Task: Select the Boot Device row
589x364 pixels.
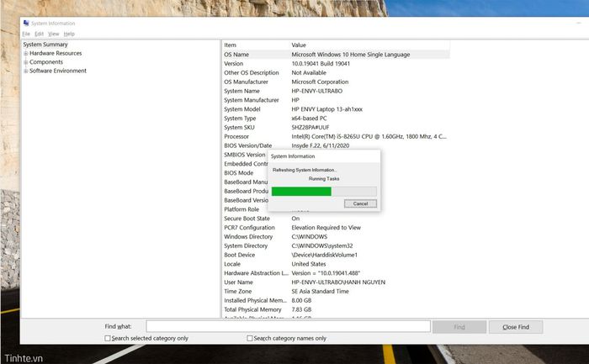Action: pos(336,255)
